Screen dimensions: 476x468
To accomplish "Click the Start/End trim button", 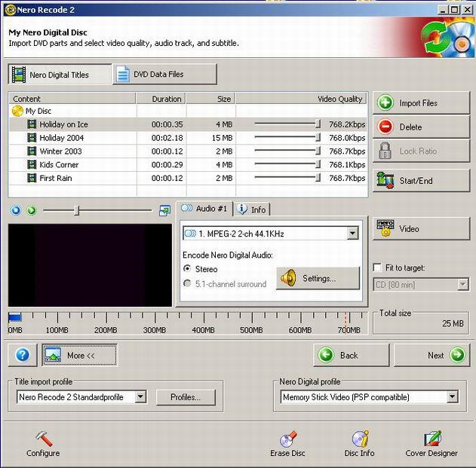I will [420, 181].
